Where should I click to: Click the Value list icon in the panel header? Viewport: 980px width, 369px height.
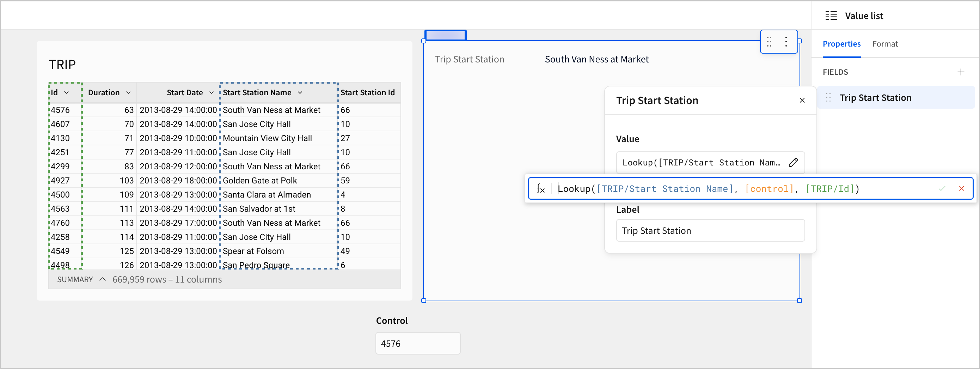[831, 16]
